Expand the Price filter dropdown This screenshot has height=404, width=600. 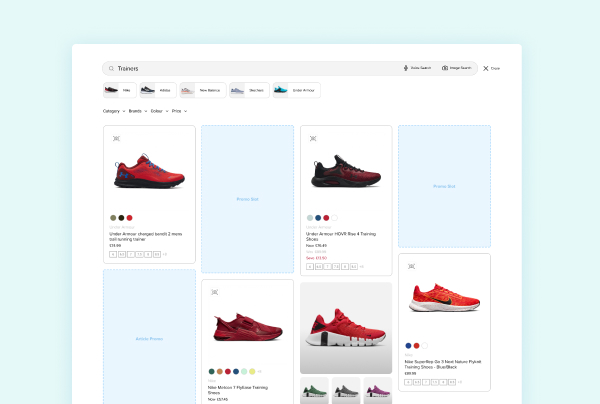(x=179, y=111)
